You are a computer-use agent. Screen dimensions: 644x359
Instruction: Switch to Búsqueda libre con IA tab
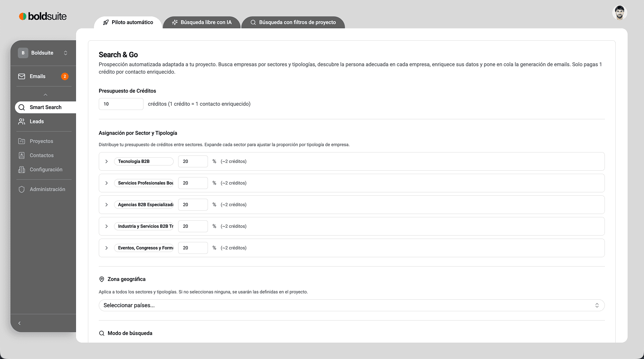click(202, 22)
